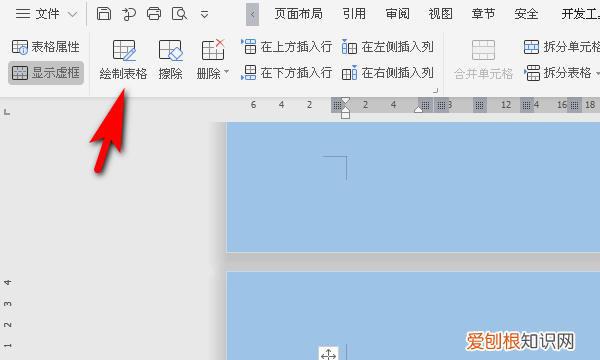Toggle 显示虚框 gridlines display

46,73
